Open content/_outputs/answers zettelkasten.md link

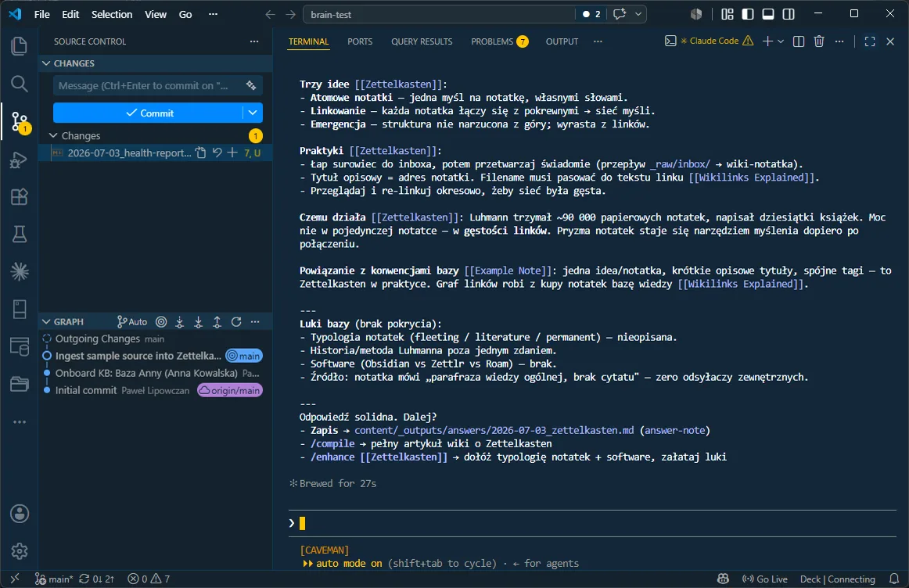coord(494,430)
